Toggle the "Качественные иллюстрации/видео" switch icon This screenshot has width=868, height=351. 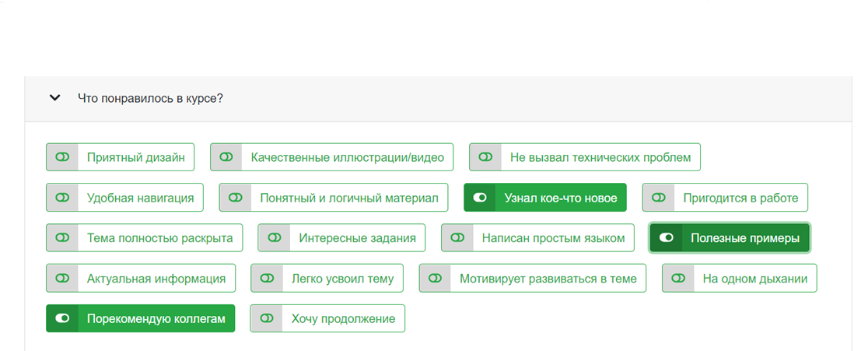point(226,157)
